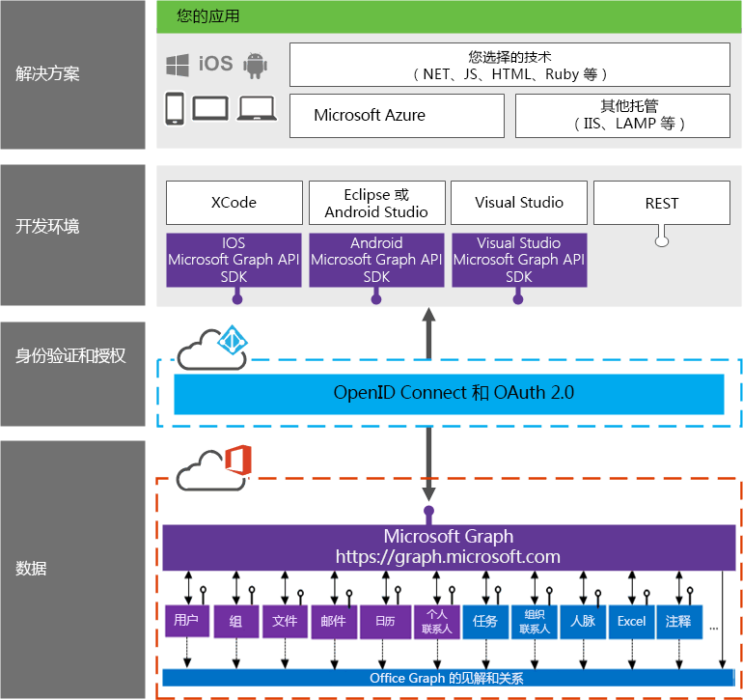Screen dimensions: 743x700
Task: Click the REST box
Action: point(662,203)
